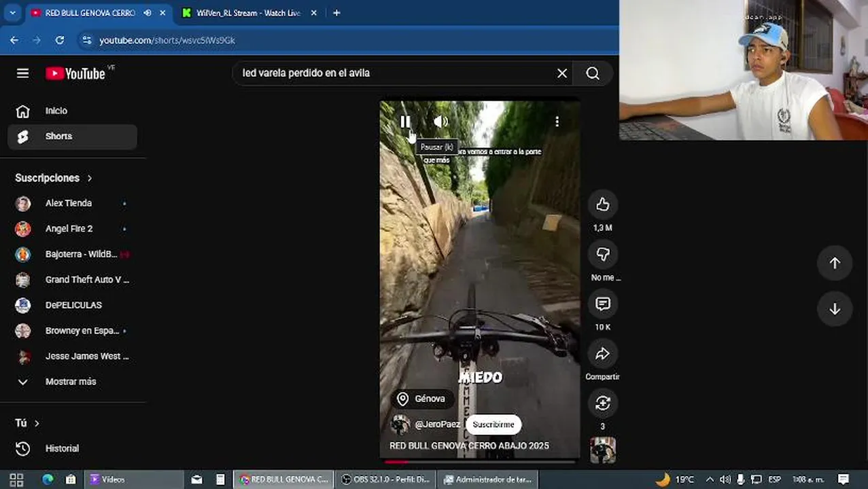Image resolution: width=868 pixels, height=489 pixels.
Task: Go to Inicio in the sidebar
Action: click(73, 111)
